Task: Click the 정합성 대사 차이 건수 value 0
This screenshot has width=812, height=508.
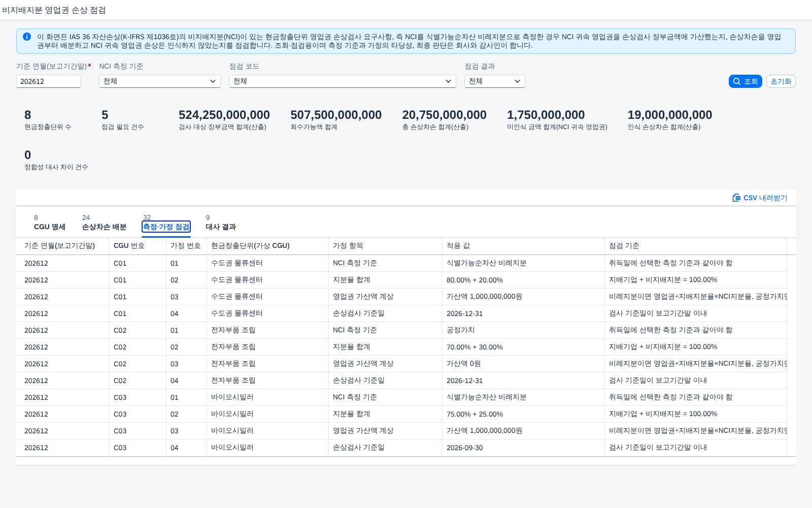Action: coord(28,155)
